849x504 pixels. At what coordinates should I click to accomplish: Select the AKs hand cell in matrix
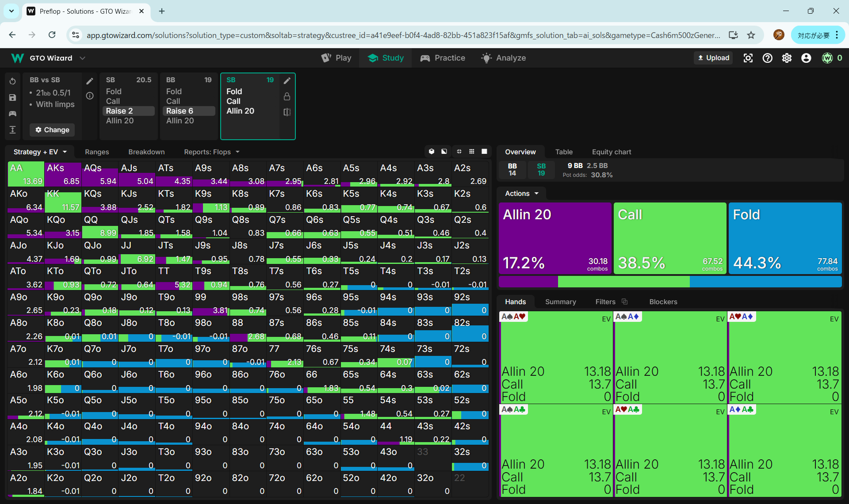coord(63,174)
